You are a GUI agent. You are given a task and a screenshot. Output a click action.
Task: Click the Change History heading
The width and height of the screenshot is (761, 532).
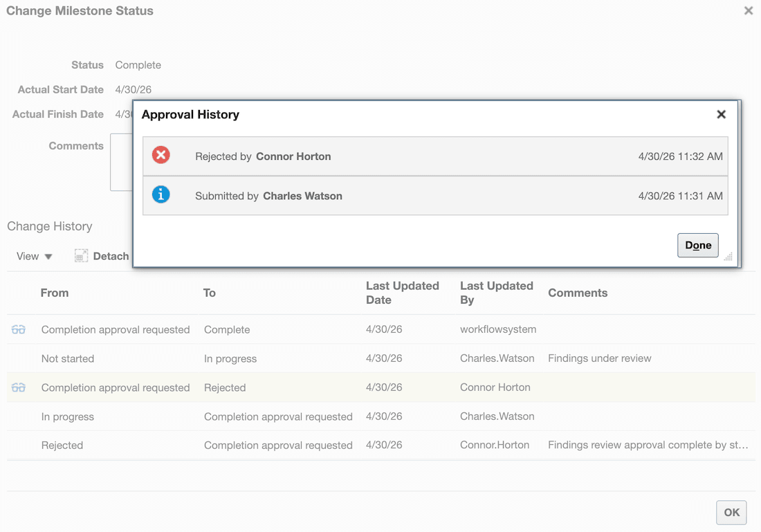coord(50,226)
